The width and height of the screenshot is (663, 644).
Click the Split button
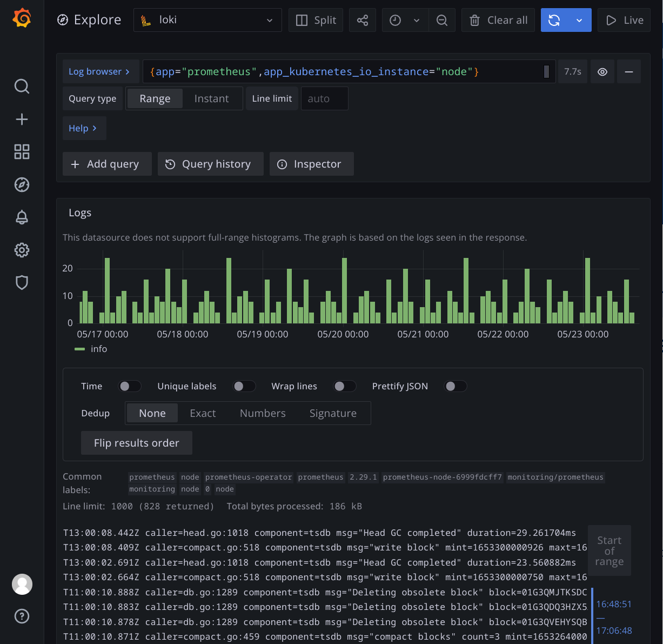pyautogui.click(x=316, y=20)
